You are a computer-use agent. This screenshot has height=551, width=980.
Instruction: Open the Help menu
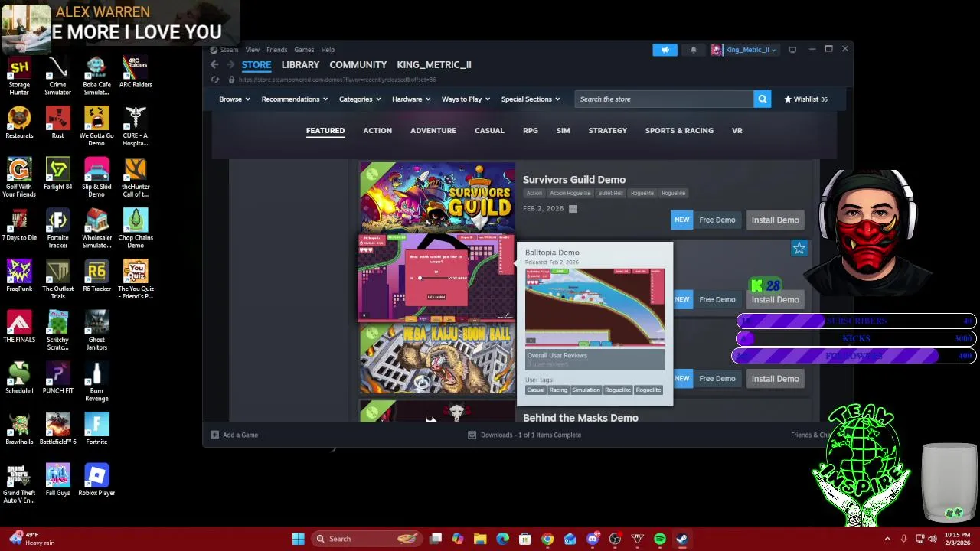tap(328, 50)
